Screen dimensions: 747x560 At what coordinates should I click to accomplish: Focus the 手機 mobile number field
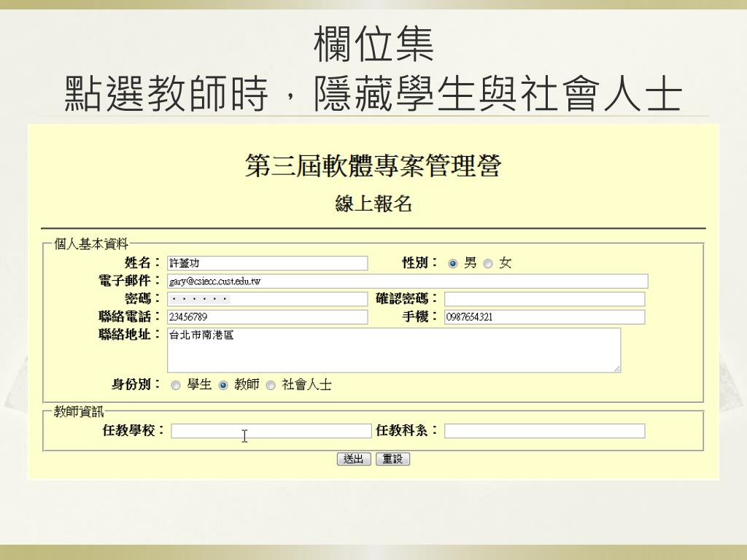544,317
